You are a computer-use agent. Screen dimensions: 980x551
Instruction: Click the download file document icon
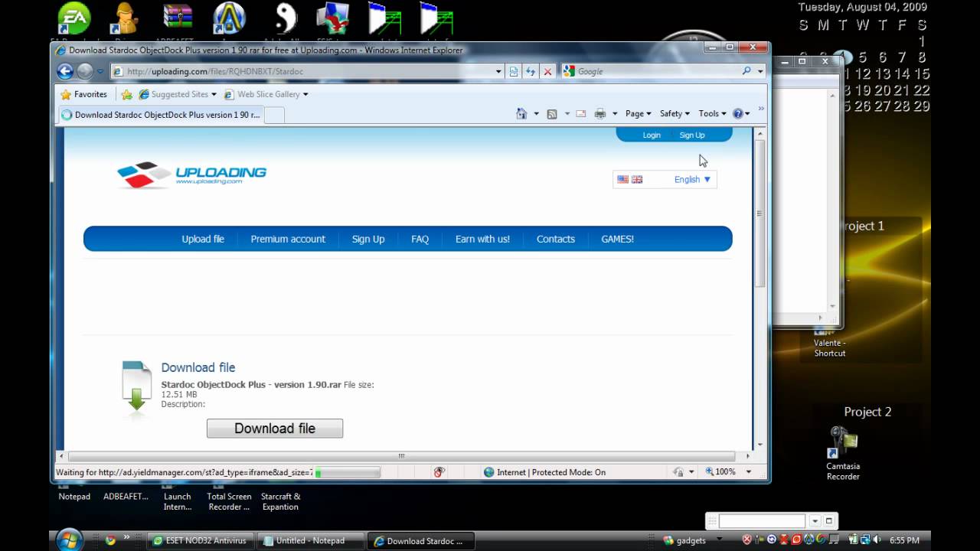(x=136, y=387)
